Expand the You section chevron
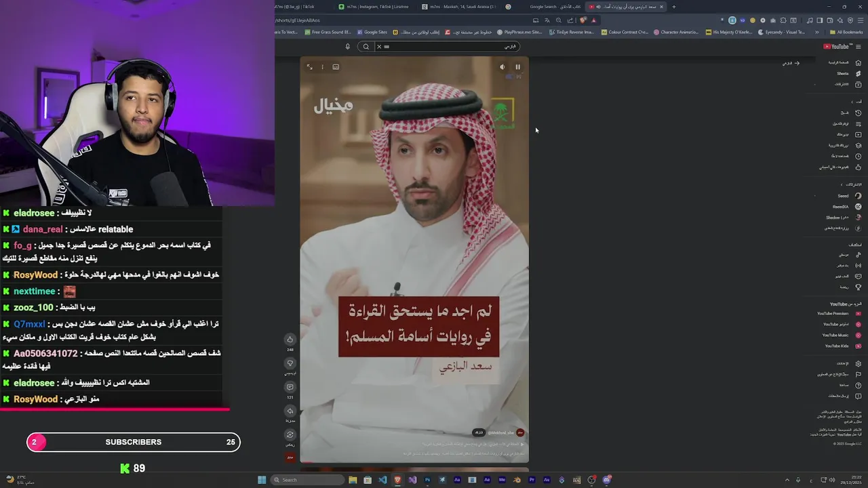Viewport: 868px width, 488px height. (x=852, y=102)
